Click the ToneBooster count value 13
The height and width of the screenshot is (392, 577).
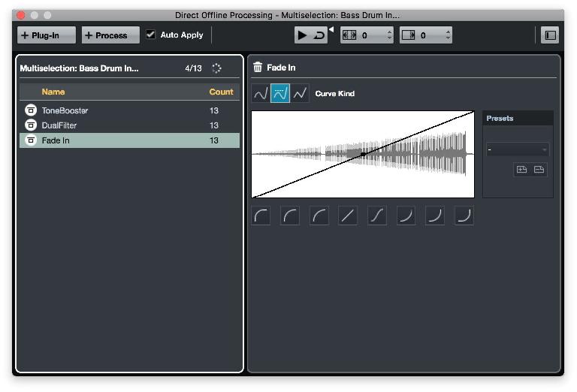point(214,110)
